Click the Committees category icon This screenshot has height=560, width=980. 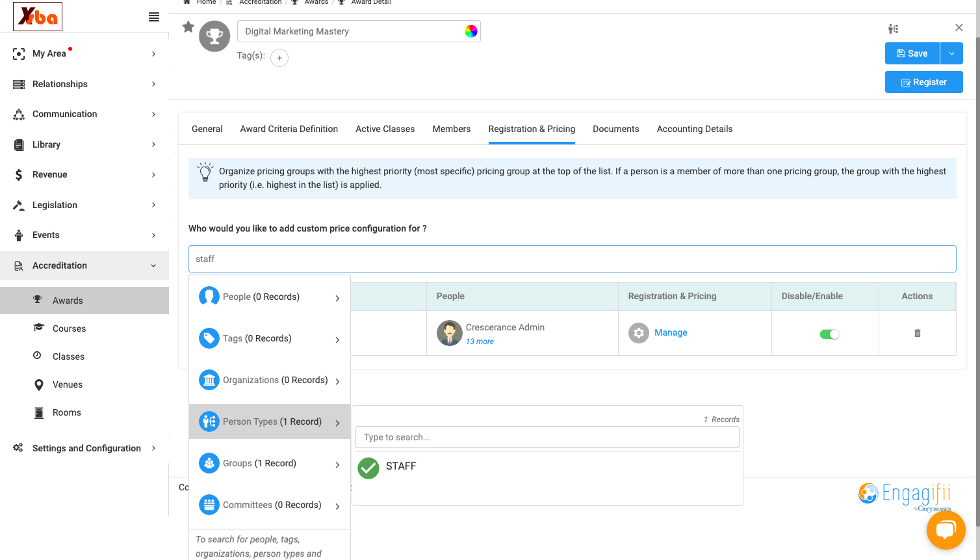[x=209, y=505]
